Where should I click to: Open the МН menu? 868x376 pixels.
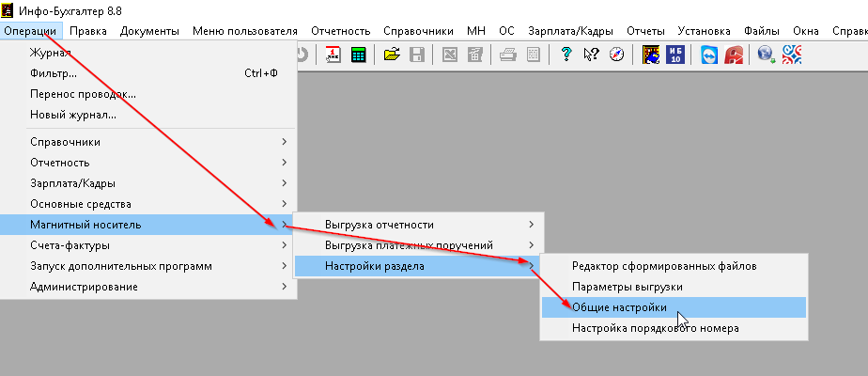476,31
